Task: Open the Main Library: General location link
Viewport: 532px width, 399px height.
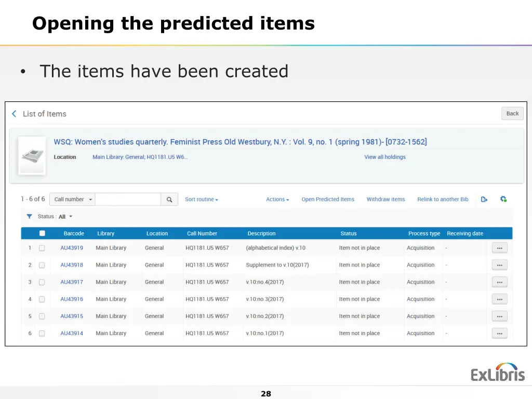Action: click(x=140, y=157)
